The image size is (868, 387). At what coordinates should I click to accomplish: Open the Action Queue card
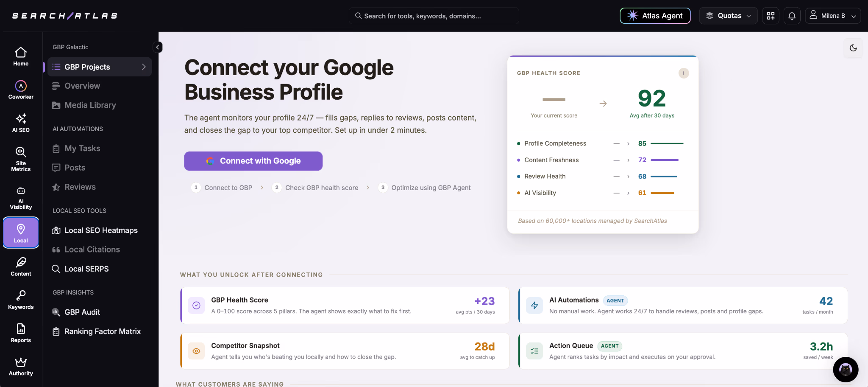click(x=683, y=351)
